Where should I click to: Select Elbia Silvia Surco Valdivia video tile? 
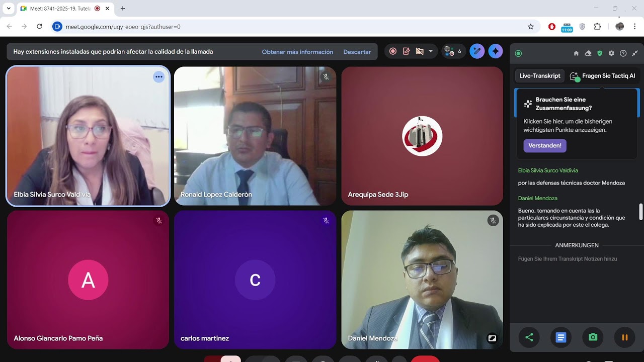pyautogui.click(x=88, y=136)
